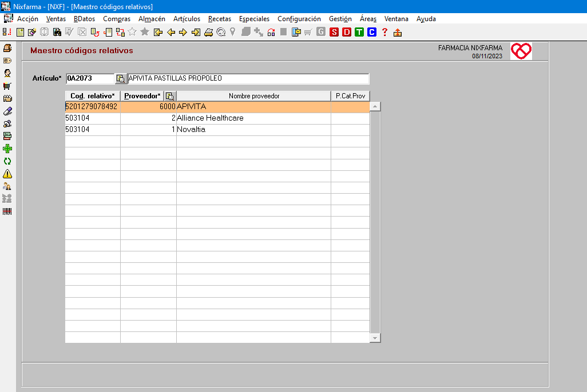587x392 pixels.
Task: Open help via red question mark icon
Action: 384,32
